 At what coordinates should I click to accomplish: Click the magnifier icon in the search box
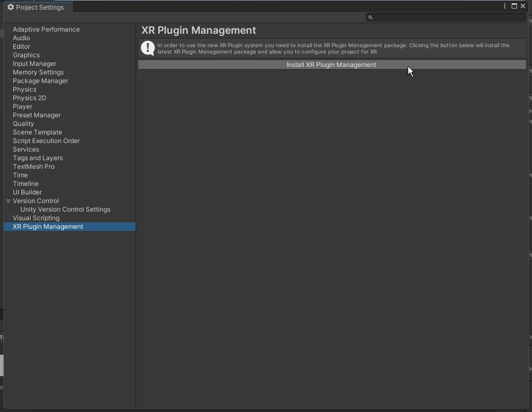(x=370, y=17)
